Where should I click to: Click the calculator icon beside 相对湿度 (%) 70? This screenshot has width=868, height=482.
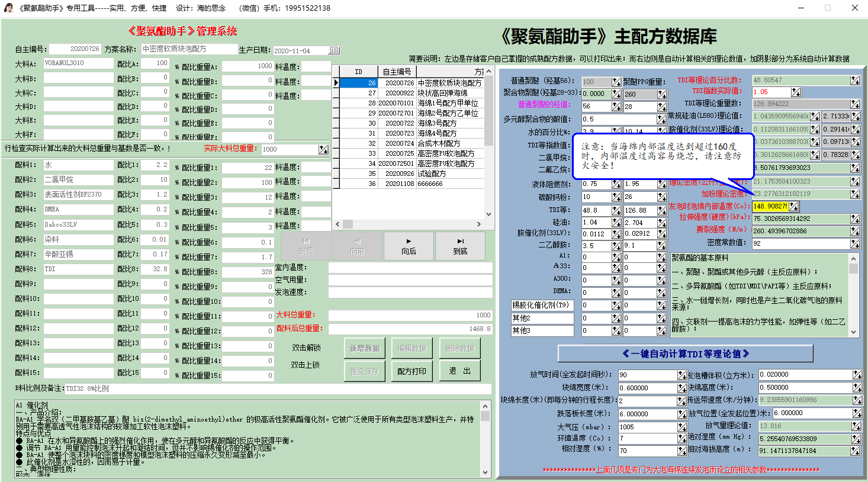(x=682, y=451)
